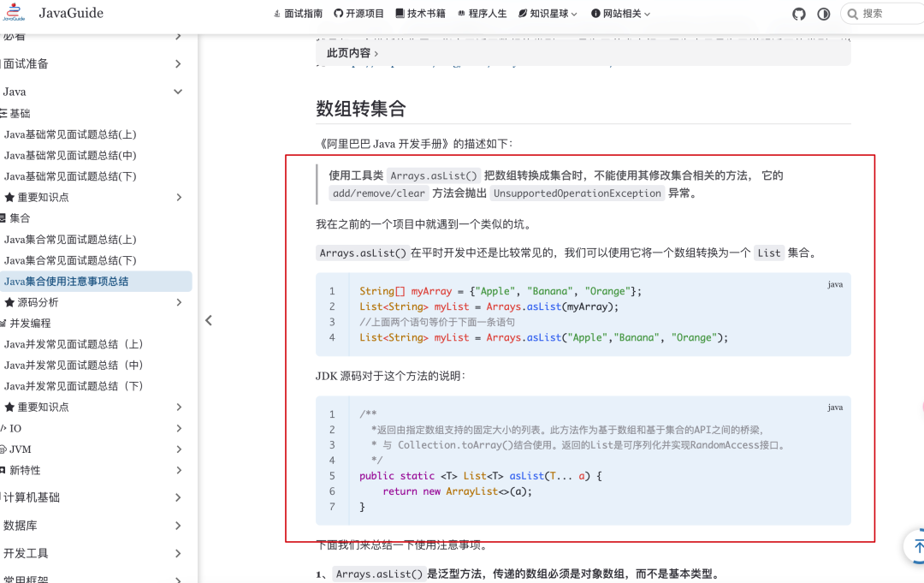Open 开源项目 in top navigation
The width and height of the screenshot is (924, 583).
tap(358, 14)
